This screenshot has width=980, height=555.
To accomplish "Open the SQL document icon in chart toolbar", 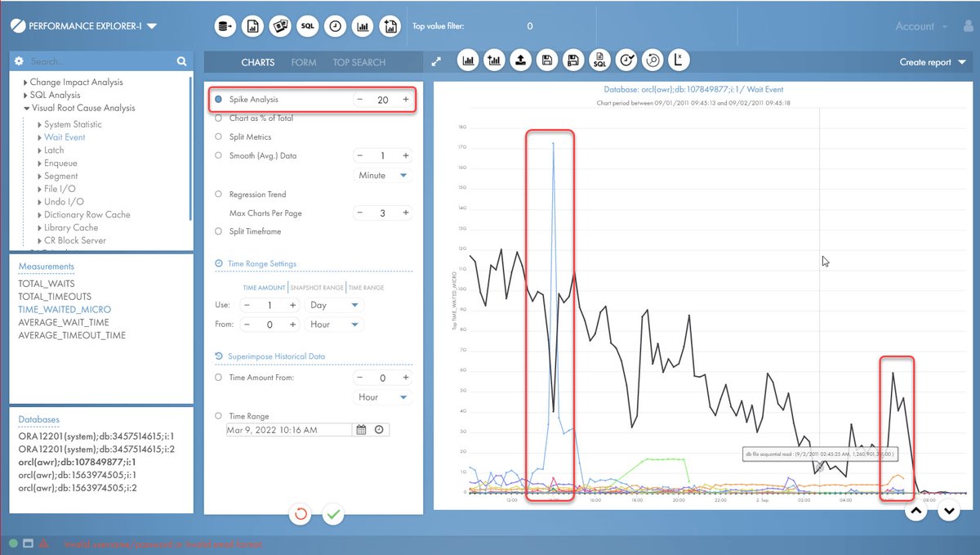I will [599, 60].
